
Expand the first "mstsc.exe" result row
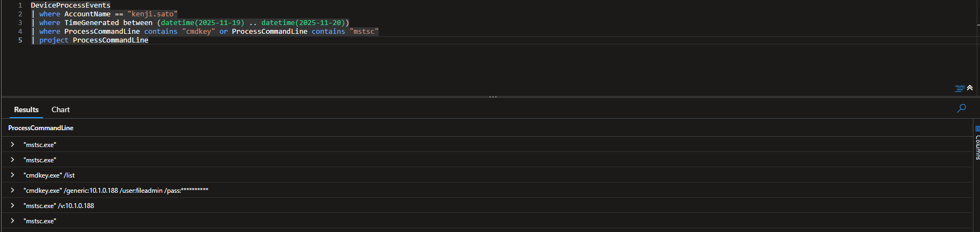point(13,144)
